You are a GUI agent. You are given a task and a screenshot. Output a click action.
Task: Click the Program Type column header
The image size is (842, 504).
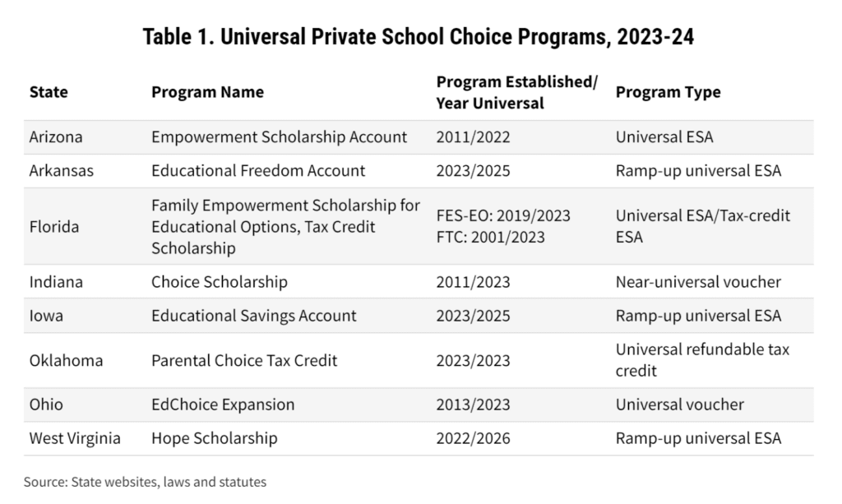(668, 92)
